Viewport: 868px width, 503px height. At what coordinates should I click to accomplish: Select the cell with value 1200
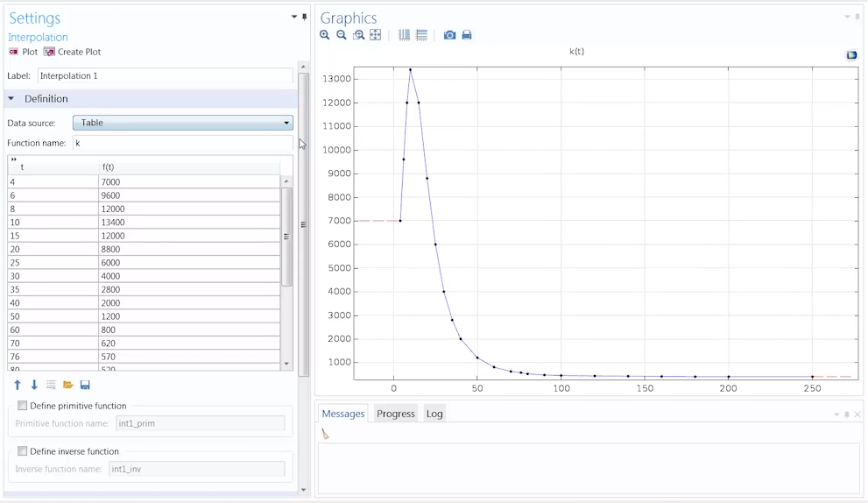[189, 316]
